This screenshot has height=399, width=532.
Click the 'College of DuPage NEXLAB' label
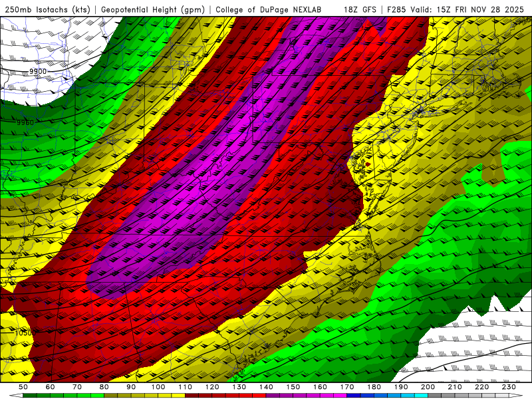point(269,9)
